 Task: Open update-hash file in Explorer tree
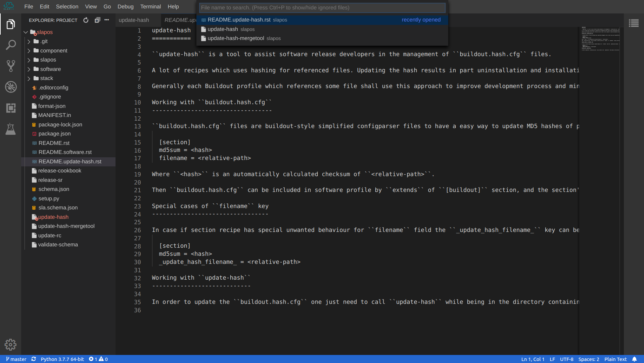(x=68, y=217)
